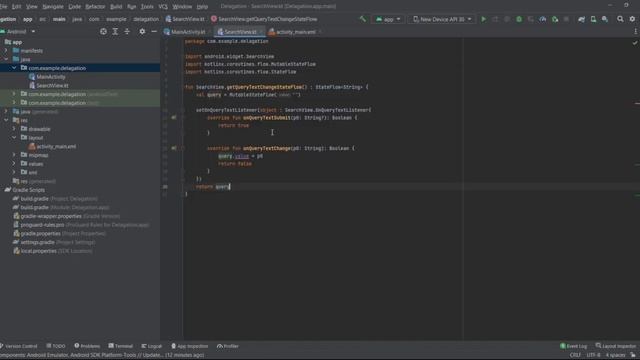
Task: Open the Event Log
Action: pyautogui.click(x=573, y=346)
